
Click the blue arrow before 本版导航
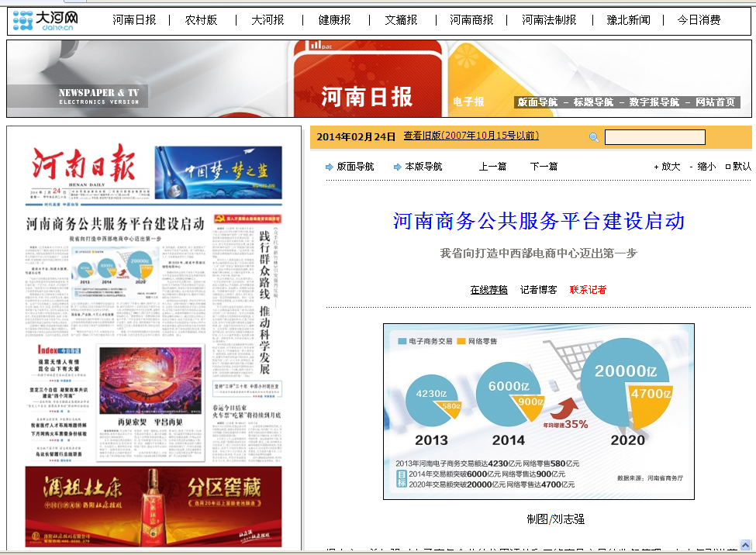click(x=397, y=167)
